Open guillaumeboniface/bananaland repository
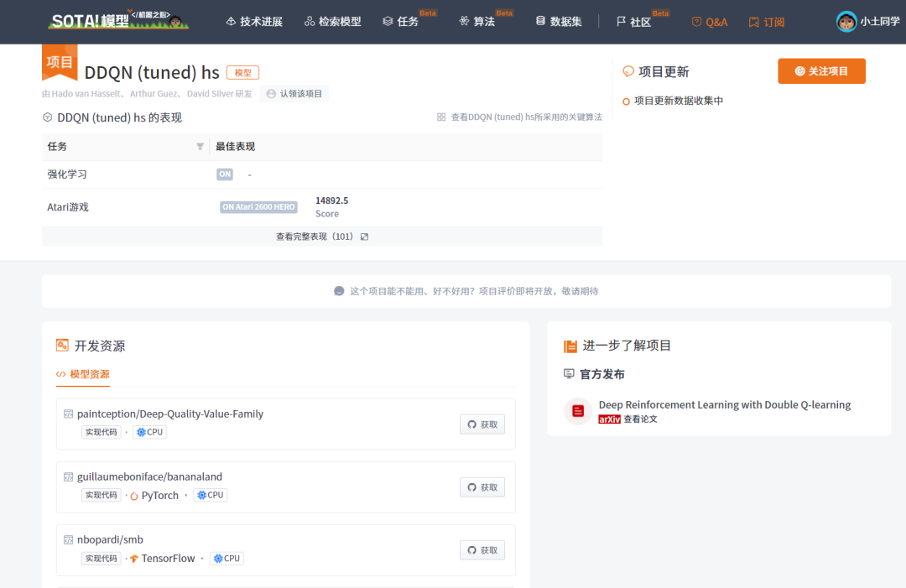 click(x=149, y=476)
